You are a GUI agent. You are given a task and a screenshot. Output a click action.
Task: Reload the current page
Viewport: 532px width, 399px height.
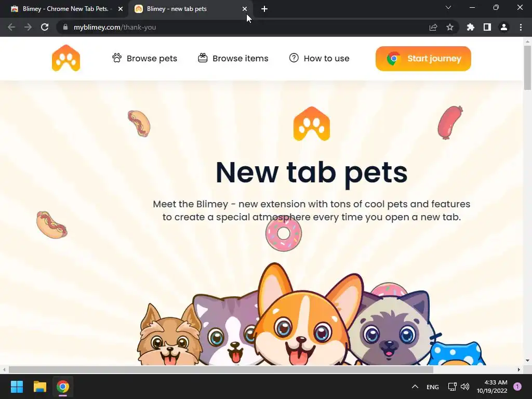pyautogui.click(x=45, y=27)
